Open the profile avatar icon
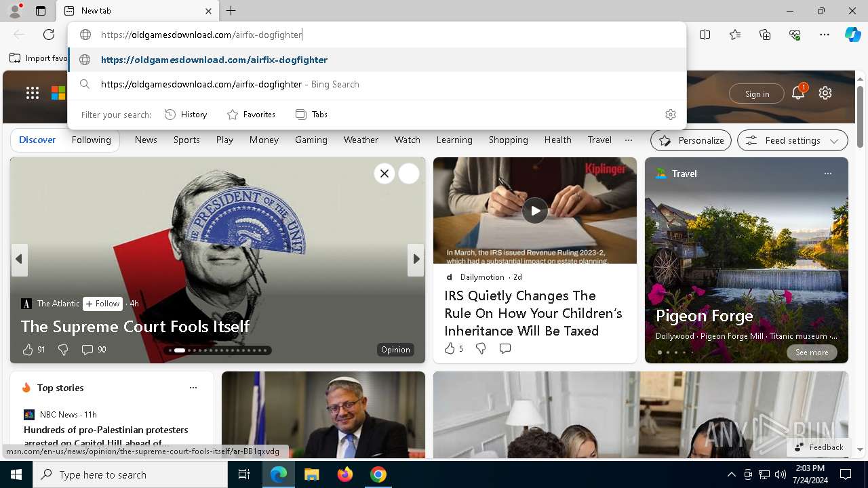The width and height of the screenshot is (868, 488). 15,11
